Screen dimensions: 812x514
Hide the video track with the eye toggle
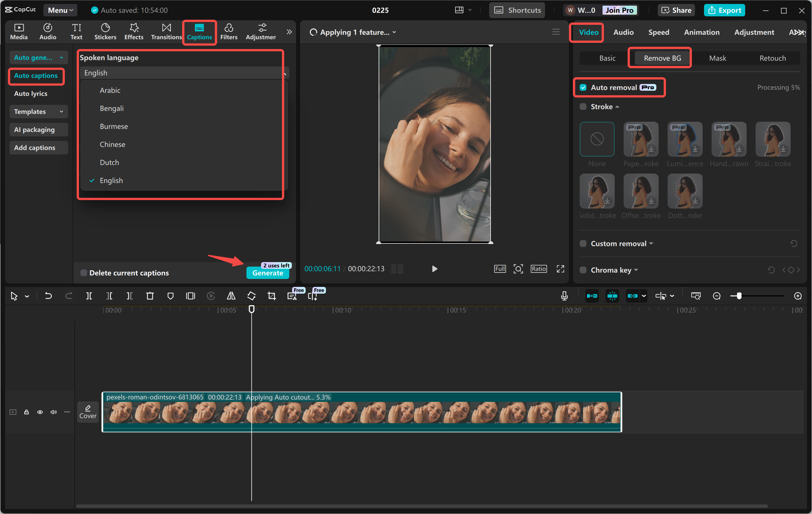(40, 412)
